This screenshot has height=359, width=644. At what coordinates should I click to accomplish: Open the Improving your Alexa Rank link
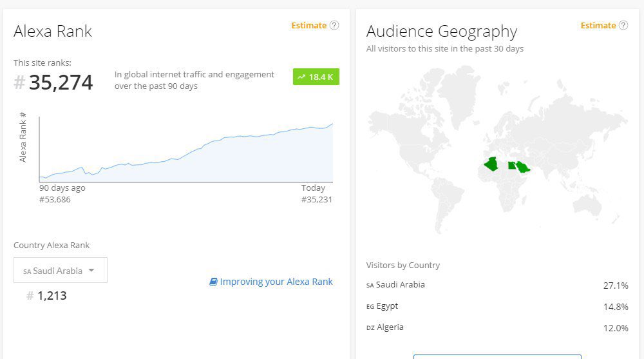click(276, 282)
